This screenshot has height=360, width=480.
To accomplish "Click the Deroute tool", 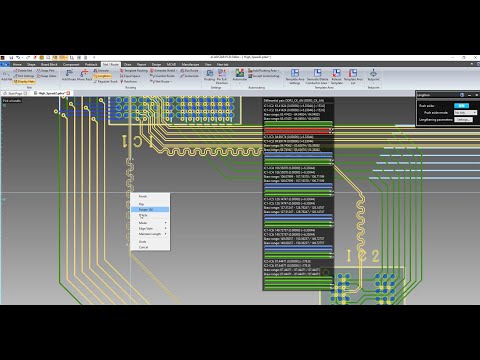I will pyautogui.click(x=101, y=71).
